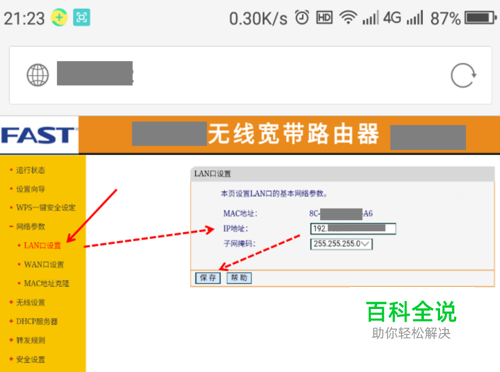Open 设置向导 in the sidebar
Screen dimensions: 500x372
(x=30, y=189)
